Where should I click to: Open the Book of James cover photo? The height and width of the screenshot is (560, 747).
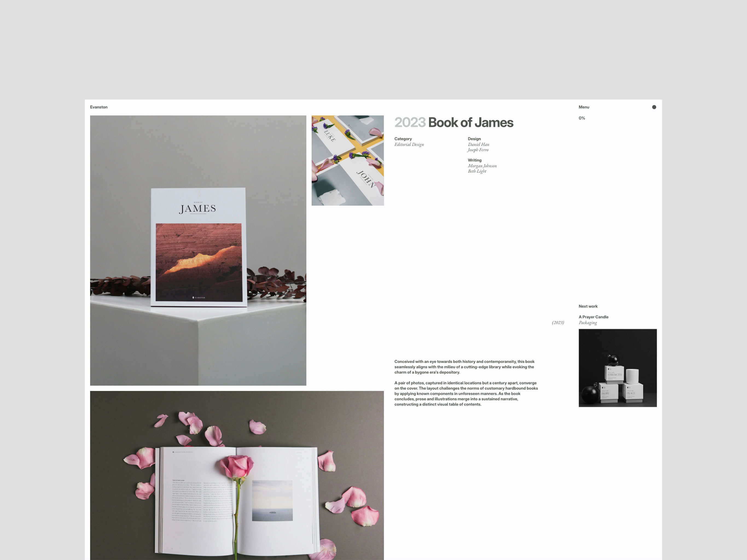point(198,250)
